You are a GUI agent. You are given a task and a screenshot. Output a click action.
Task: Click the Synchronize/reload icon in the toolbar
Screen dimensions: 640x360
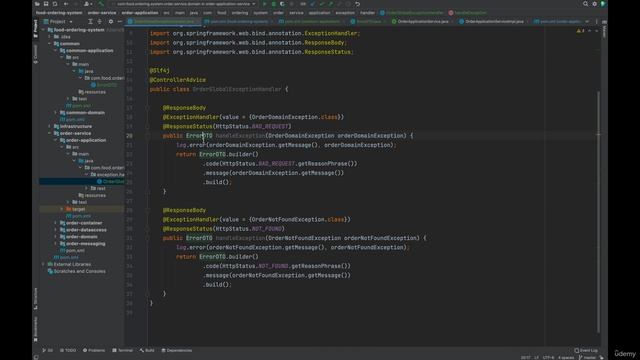pos(55,4)
